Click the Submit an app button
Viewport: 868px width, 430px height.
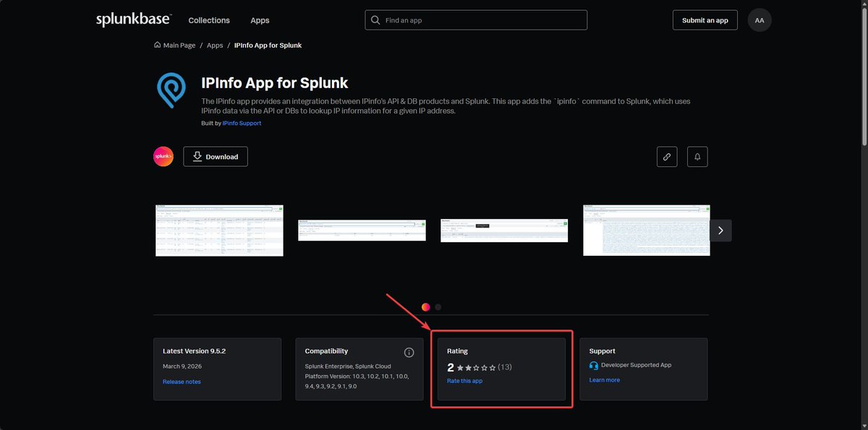(705, 20)
